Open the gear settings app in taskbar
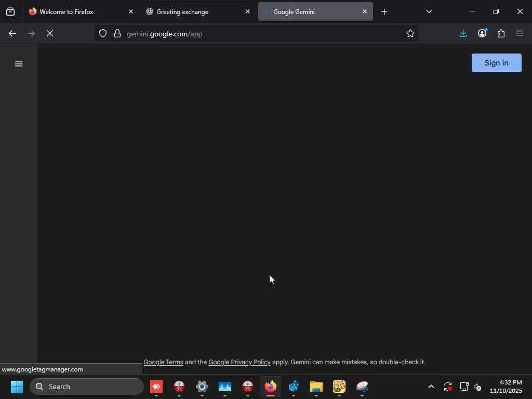 [202, 387]
